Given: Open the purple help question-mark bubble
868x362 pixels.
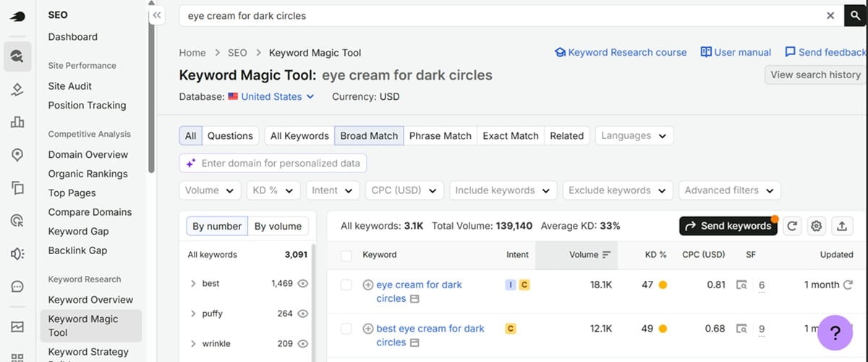Looking at the screenshot, I should click(x=835, y=332).
